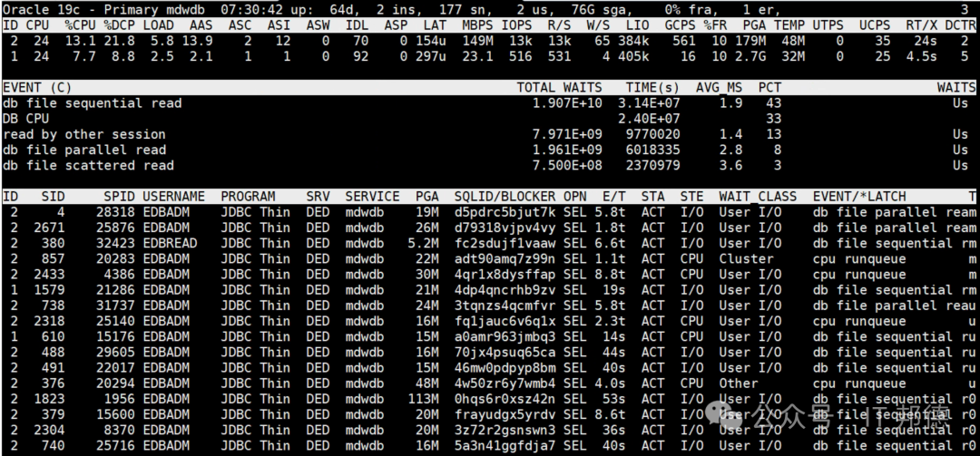Select SQL ID d79318vjpv4vy
The width and height of the screenshot is (980, 456).
pyautogui.click(x=505, y=228)
